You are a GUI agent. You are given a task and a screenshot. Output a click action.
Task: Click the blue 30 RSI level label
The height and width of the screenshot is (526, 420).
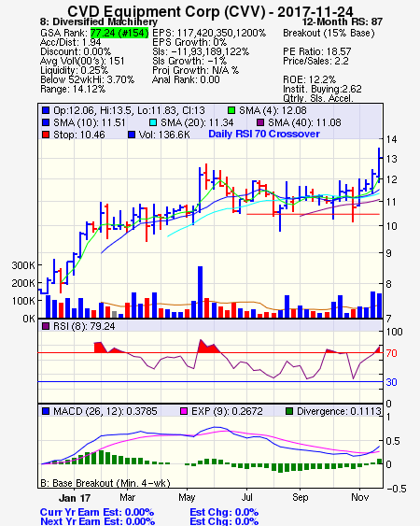pos(391,382)
